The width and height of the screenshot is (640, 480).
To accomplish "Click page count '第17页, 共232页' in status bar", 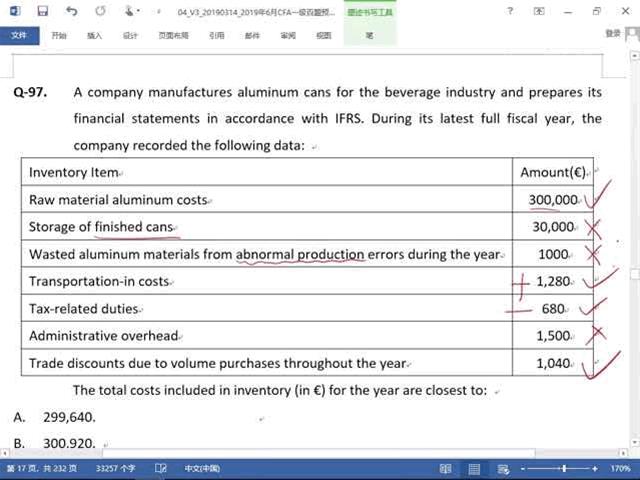I will click(x=42, y=469).
